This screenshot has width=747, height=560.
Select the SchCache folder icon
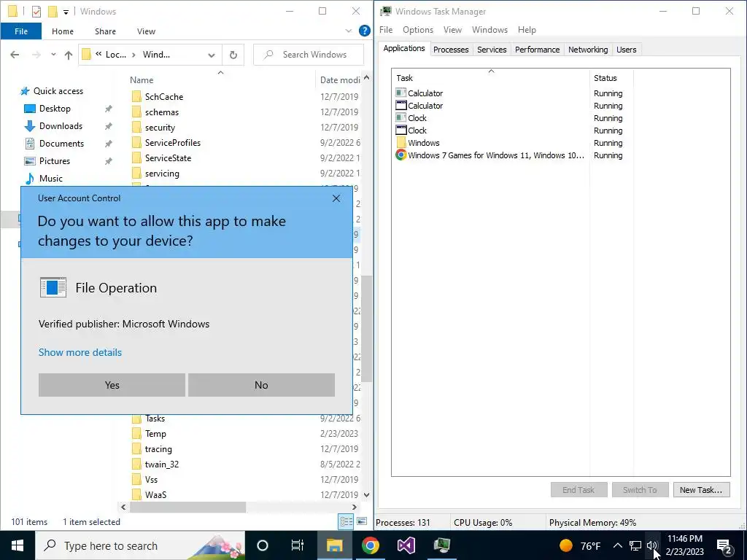click(136, 97)
